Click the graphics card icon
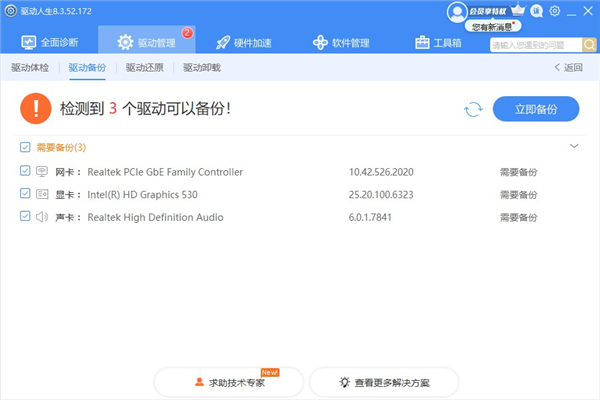Viewport: 600px width, 400px height. 42,194
